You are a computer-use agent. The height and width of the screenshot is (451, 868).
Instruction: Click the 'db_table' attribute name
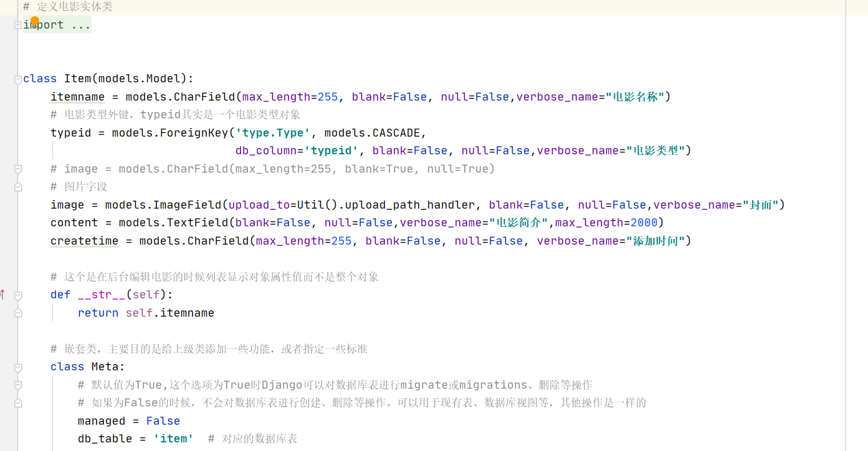pyautogui.click(x=105, y=438)
